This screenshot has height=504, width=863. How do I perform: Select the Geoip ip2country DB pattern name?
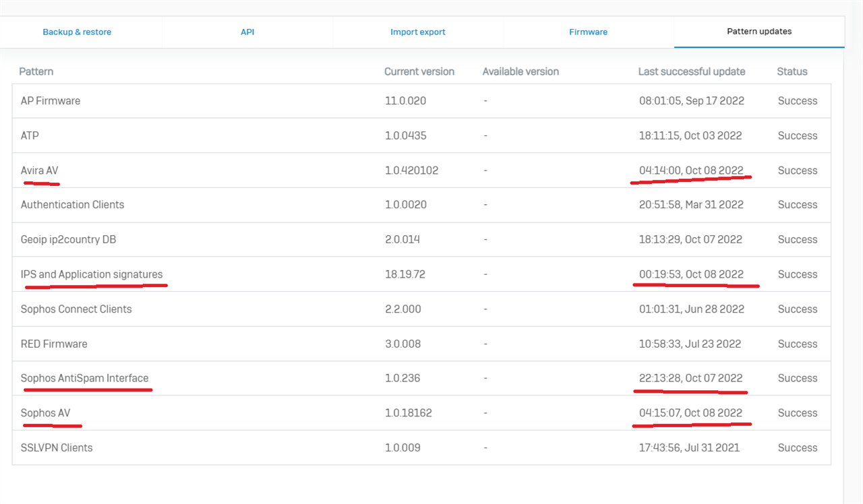pos(69,240)
